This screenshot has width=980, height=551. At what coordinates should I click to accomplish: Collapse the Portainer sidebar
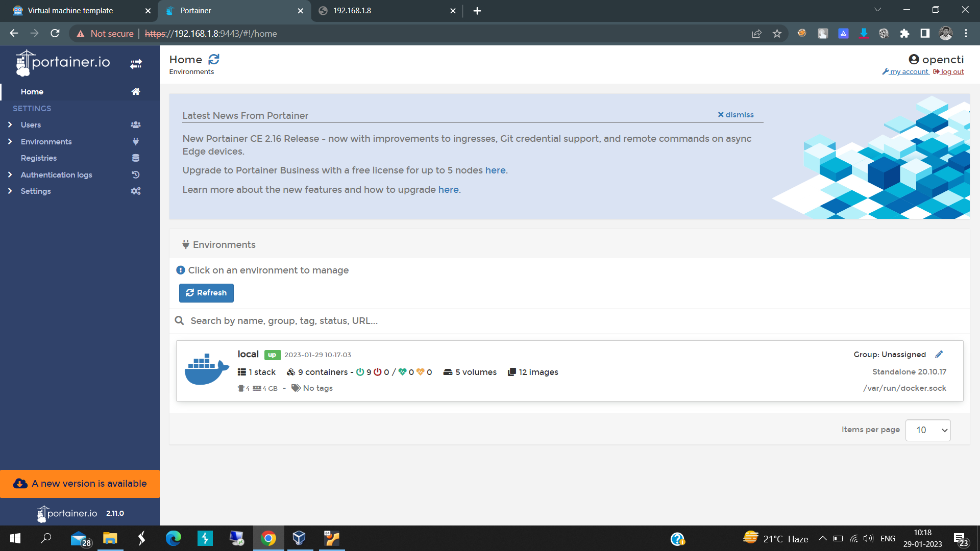coord(136,63)
